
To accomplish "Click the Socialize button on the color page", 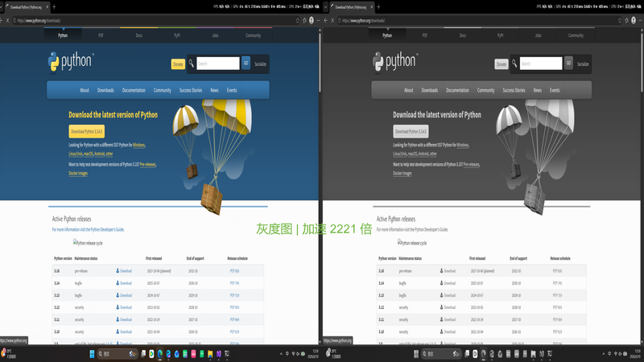I will [260, 64].
